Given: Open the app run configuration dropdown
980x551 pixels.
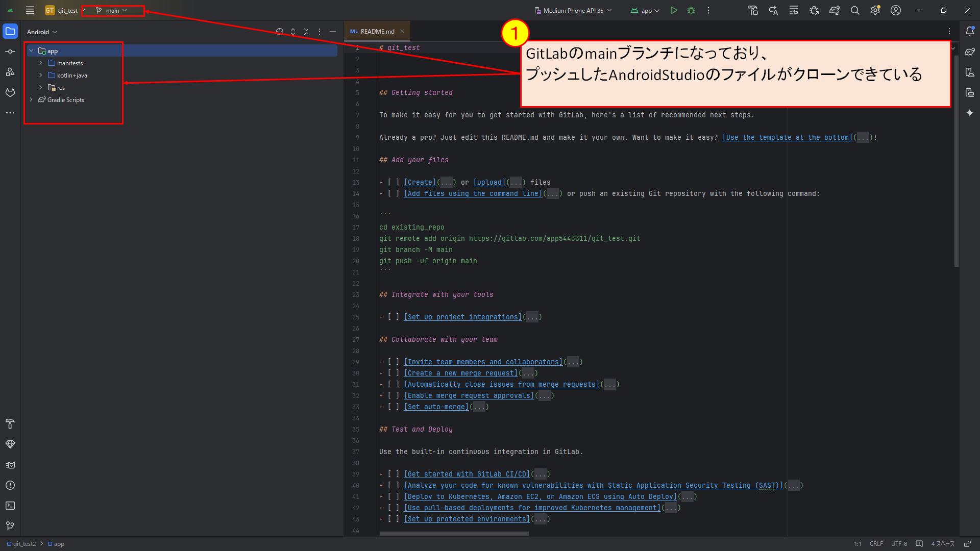Looking at the screenshot, I should coord(645,10).
